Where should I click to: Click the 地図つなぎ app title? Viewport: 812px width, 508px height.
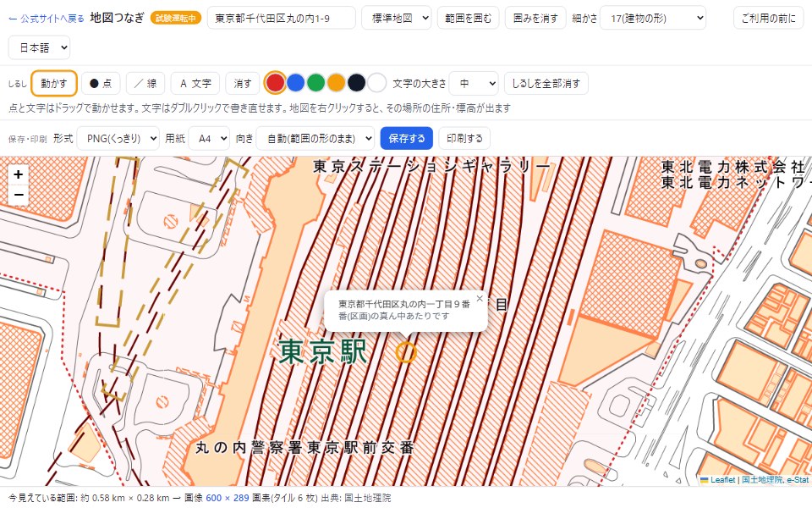(x=117, y=18)
